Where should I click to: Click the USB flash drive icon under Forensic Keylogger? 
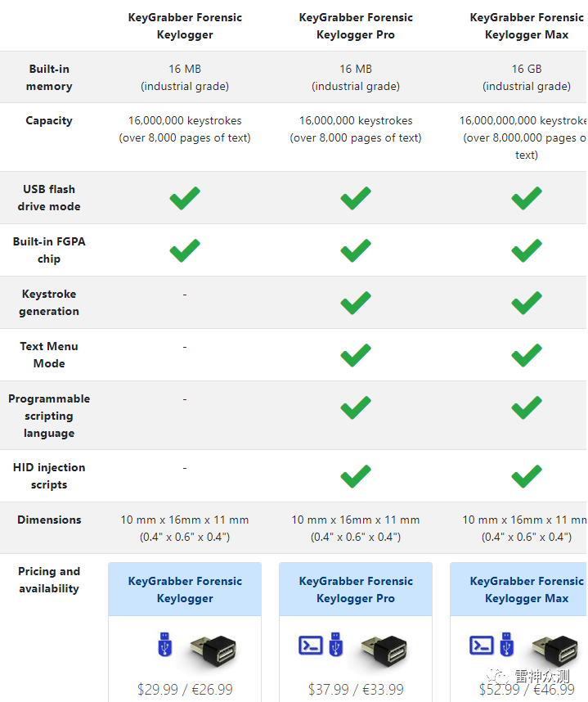pos(164,645)
